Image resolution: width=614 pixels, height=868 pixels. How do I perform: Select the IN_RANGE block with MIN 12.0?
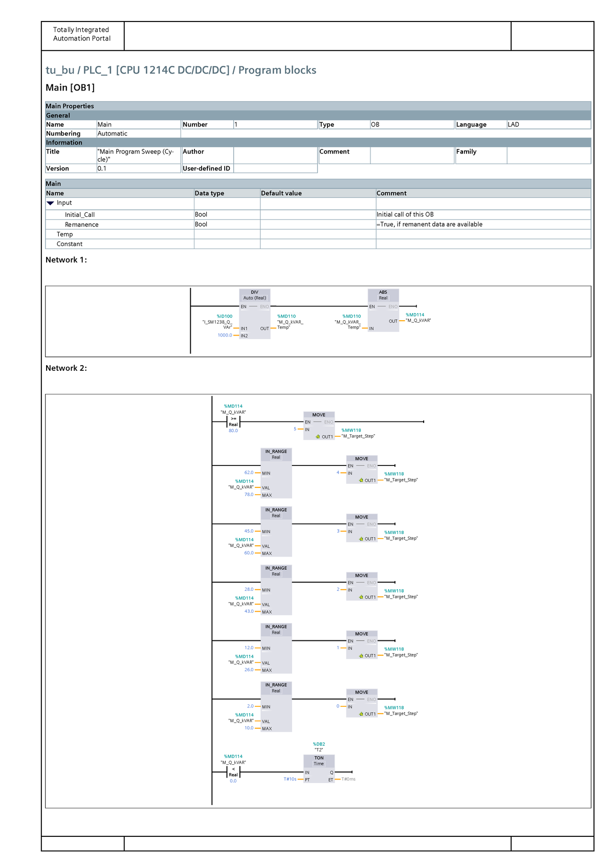[276, 648]
